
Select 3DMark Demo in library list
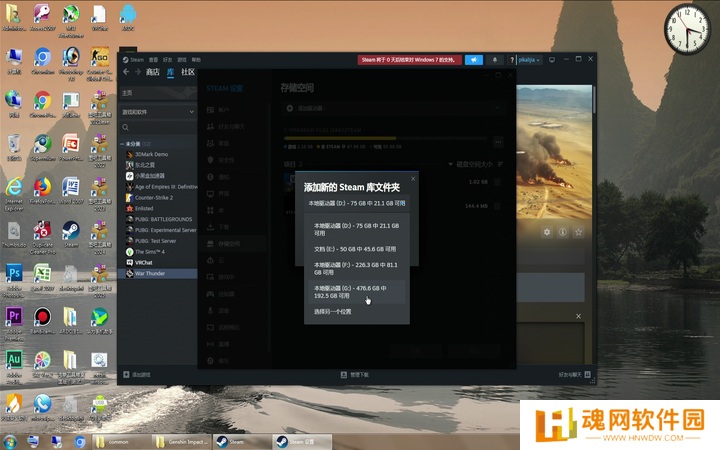pyautogui.click(x=152, y=154)
